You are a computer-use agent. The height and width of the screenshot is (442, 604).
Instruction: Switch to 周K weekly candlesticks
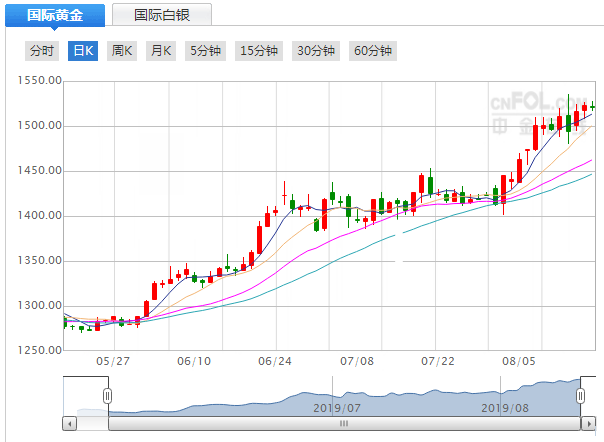122,51
